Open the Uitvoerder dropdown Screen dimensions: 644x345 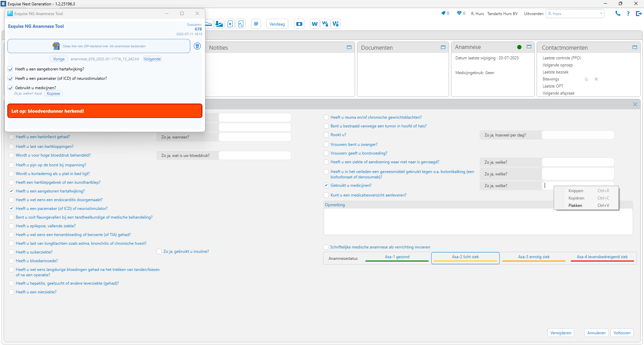[575, 14]
